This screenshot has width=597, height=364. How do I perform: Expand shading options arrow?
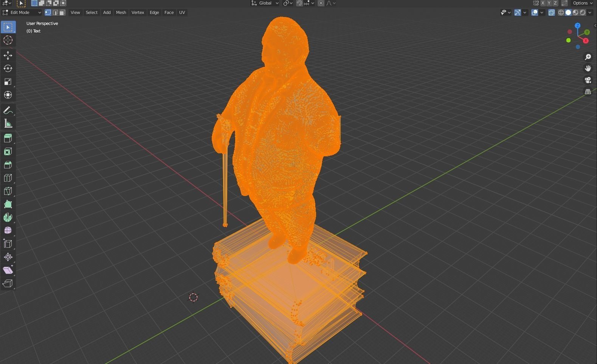590,12
